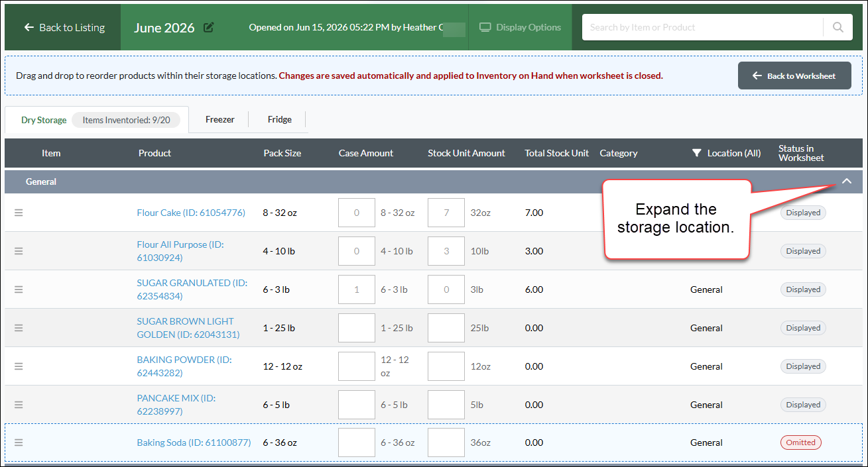The image size is (868, 467).
Task: Grab the drag handle for Flour Cake row
Action: pos(19,213)
